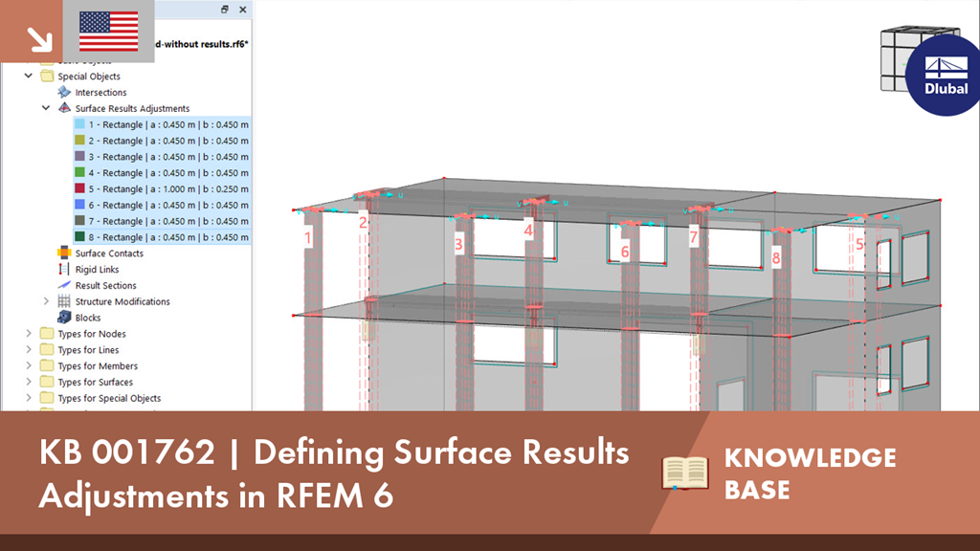Select '7 - Rectangle' adjustment row
The width and height of the screenshot is (980, 551).
pos(162,221)
